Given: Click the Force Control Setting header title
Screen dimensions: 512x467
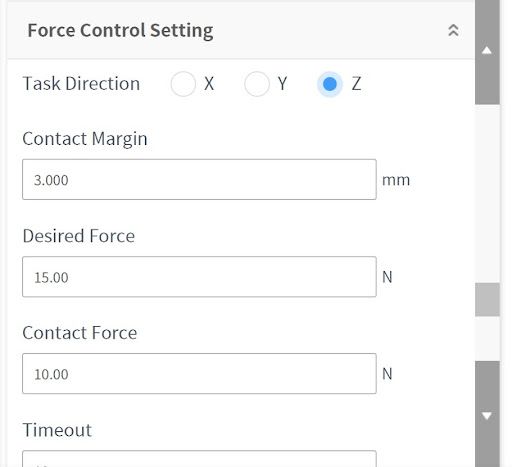Looking at the screenshot, I should click(120, 31).
